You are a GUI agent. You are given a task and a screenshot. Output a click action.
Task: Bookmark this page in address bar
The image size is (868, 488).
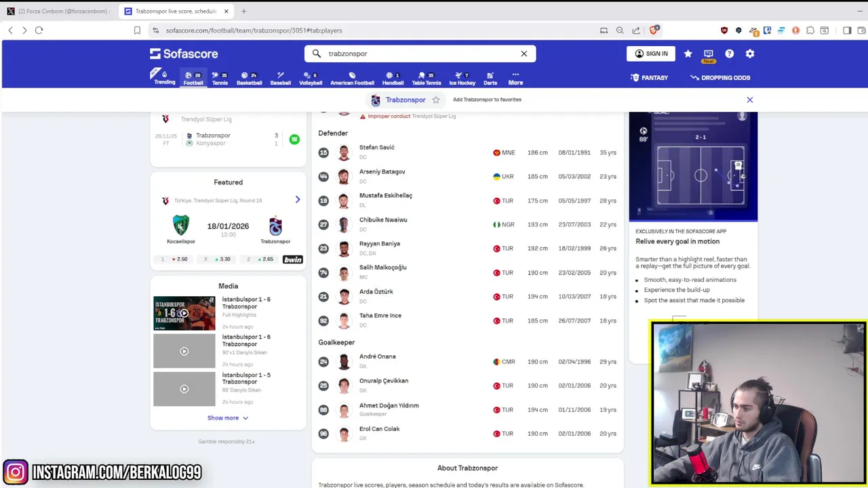pyautogui.click(x=137, y=30)
